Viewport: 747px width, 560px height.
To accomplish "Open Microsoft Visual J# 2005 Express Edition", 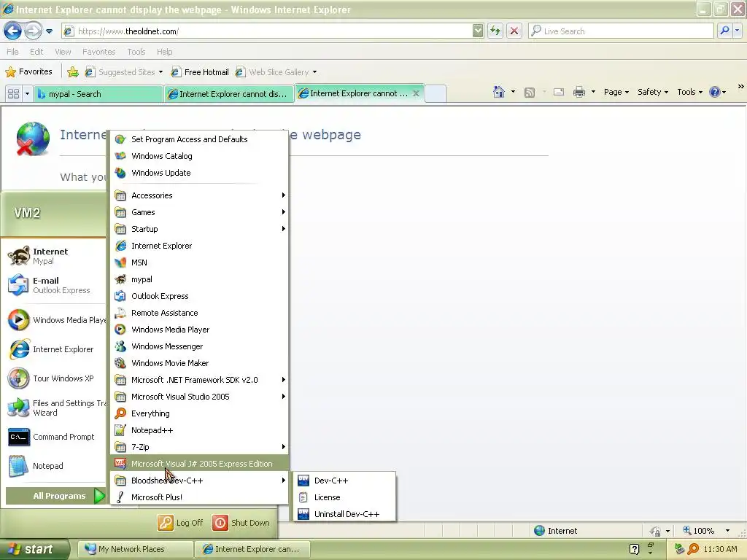I will (200, 464).
